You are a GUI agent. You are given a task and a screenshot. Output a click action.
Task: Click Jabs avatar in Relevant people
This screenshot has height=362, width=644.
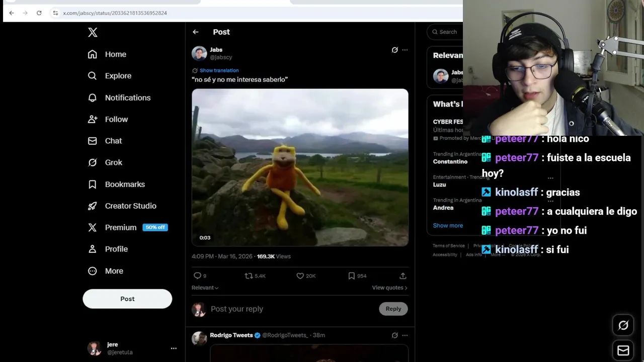pos(441,76)
